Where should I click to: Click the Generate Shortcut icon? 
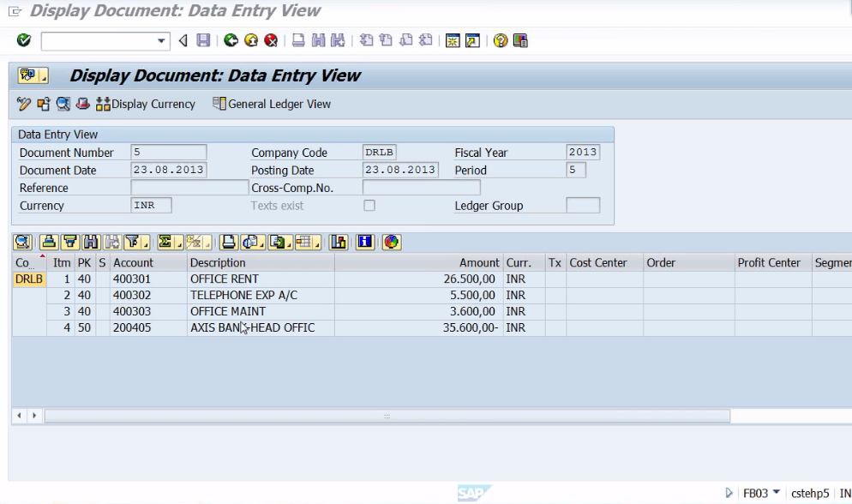(473, 41)
